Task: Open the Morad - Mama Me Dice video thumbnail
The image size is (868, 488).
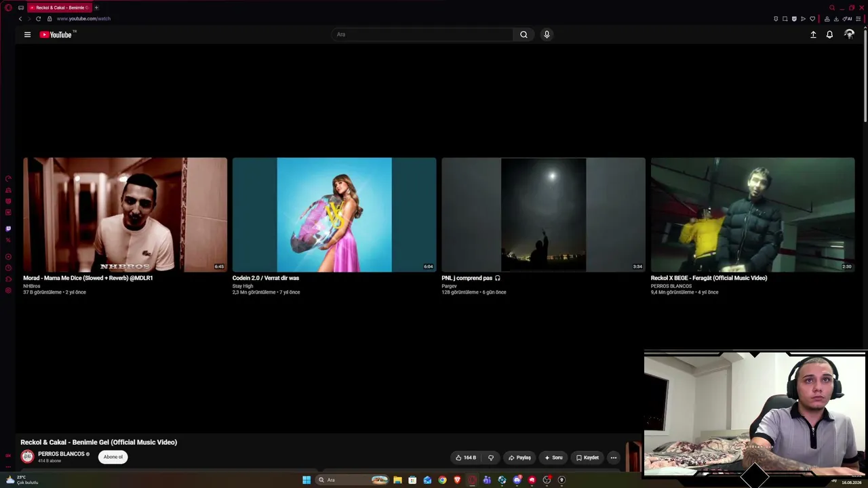Action: tap(125, 215)
